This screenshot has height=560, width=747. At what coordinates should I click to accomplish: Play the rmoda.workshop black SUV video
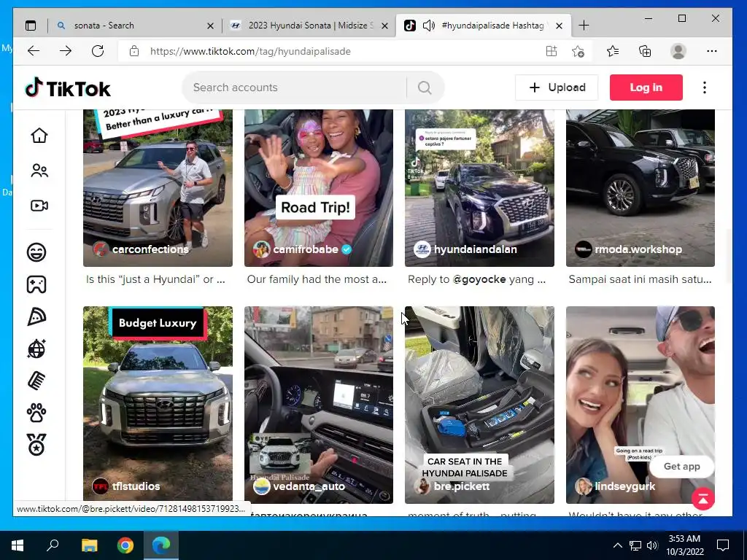(640, 187)
